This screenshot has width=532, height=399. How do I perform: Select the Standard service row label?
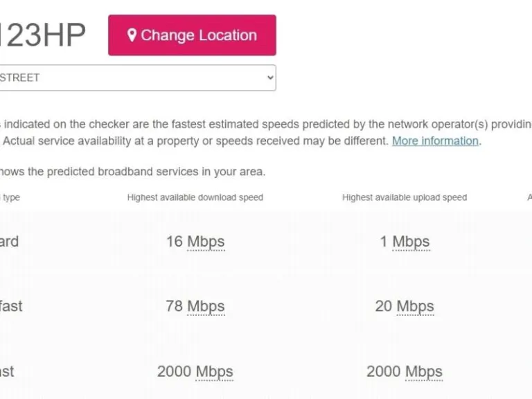pyautogui.click(x=10, y=242)
